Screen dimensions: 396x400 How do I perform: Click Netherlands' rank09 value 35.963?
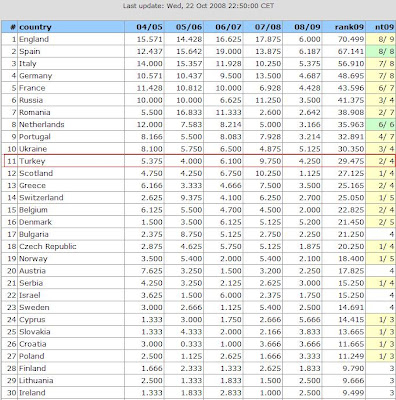pos(351,125)
